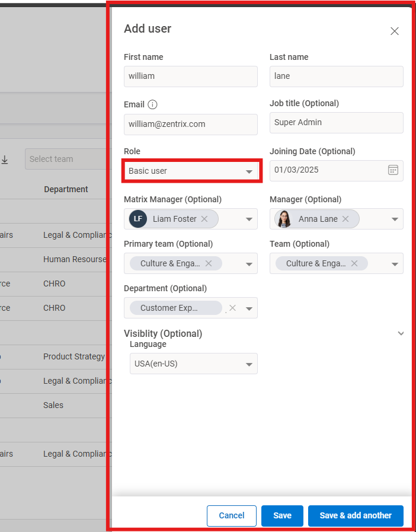
Task: Expand the Visiblity (Optional) section chevron
Action: [401, 333]
